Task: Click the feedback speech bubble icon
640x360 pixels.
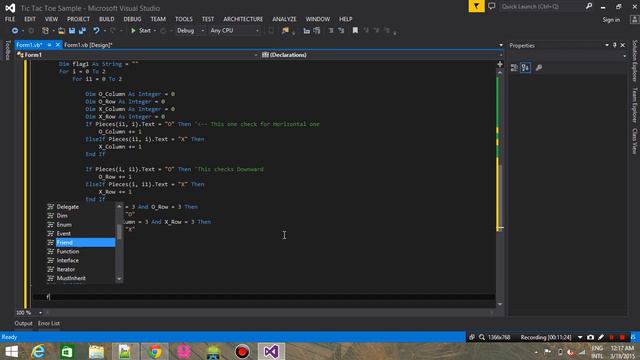Action: coord(492,6)
